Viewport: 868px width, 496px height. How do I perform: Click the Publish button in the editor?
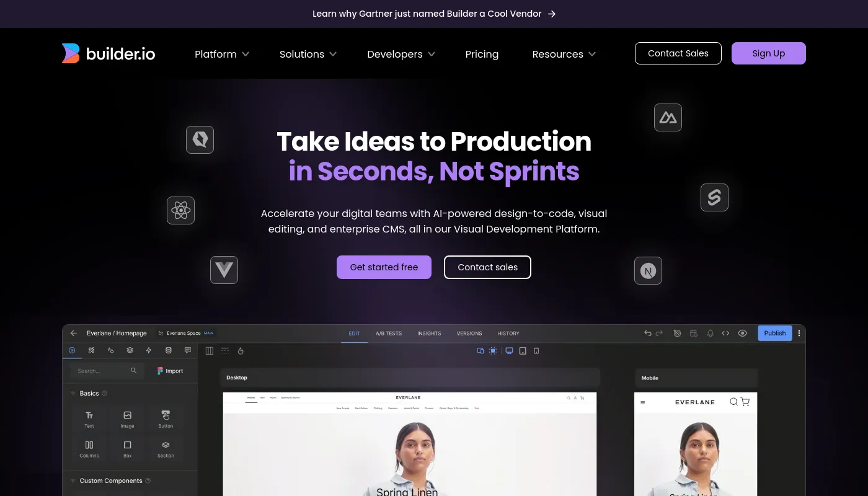pyautogui.click(x=775, y=333)
